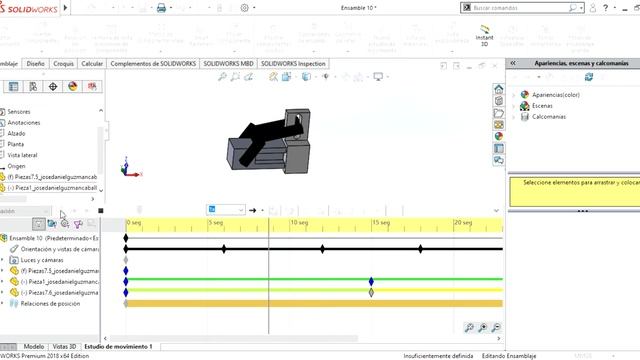
Task: Zoom timeline to fit with first magnifier
Action: click(x=469, y=327)
